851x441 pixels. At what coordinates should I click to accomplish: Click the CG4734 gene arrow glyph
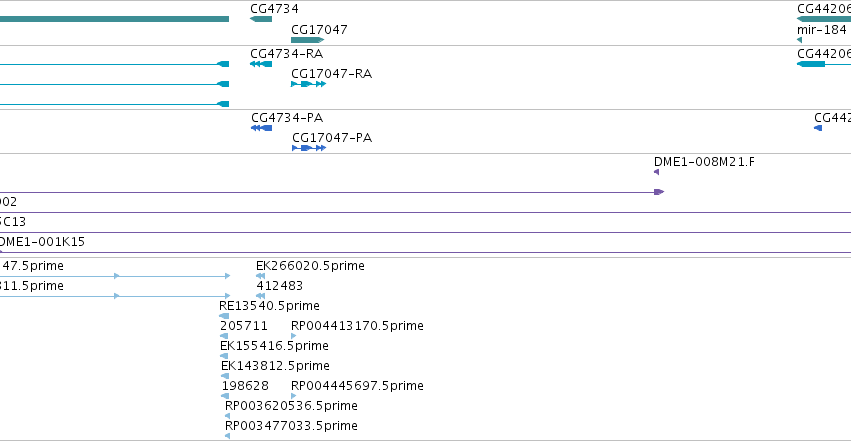(261, 19)
